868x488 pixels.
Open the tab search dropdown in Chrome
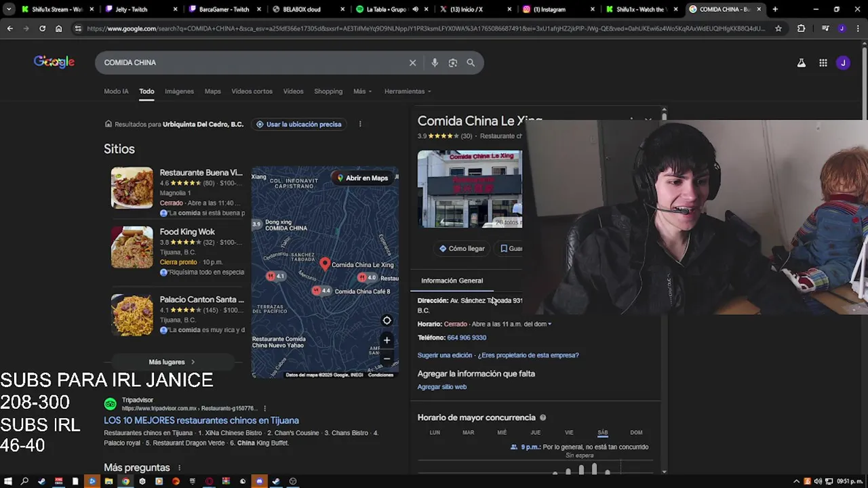(x=9, y=9)
